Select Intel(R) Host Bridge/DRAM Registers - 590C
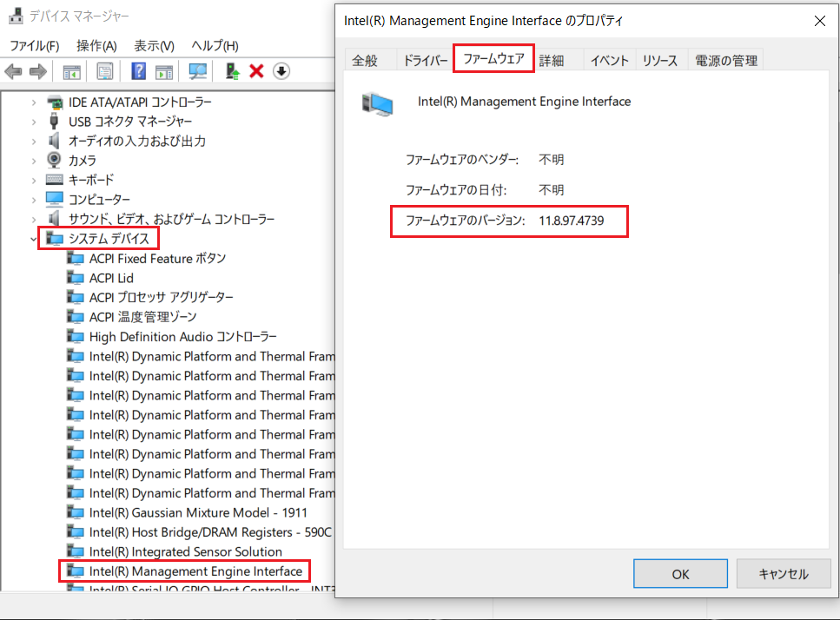Image resolution: width=840 pixels, height=620 pixels. (210, 532)
